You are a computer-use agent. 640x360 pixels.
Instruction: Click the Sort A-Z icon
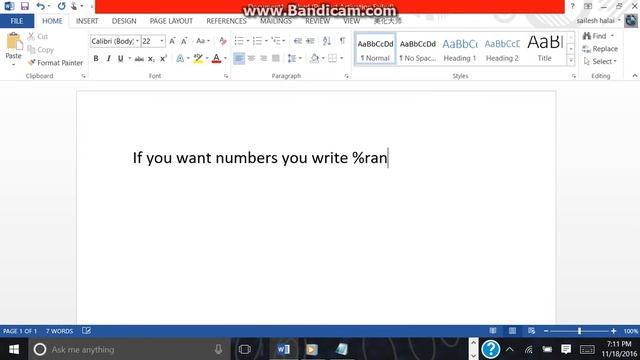[327, 41]
